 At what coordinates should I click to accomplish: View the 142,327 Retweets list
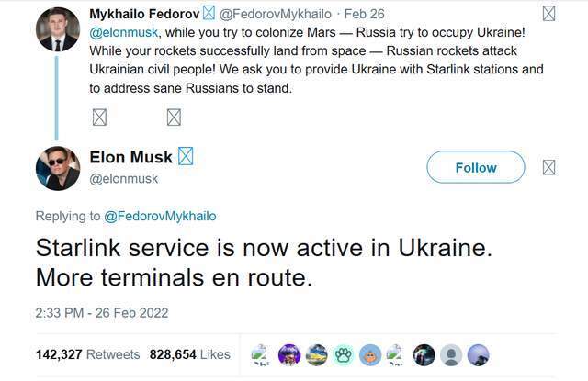87,354
